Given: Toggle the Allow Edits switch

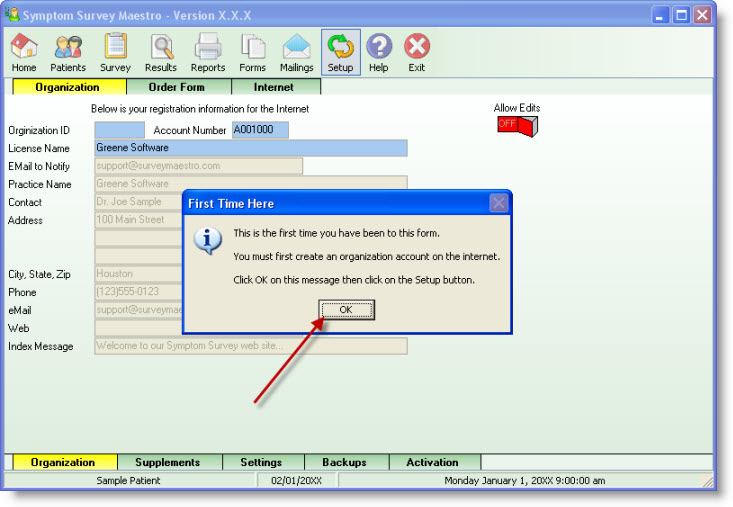Looking at the screenshot, I should click(x=517, y=126).
